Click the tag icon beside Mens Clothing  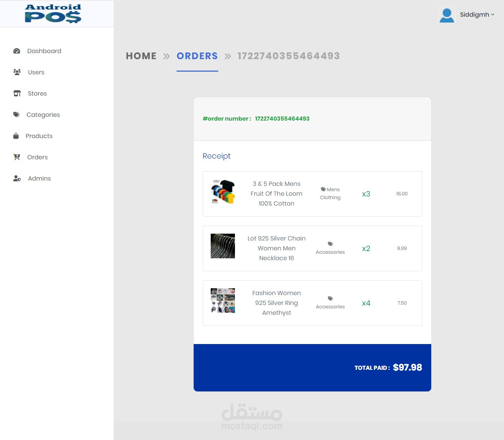pos(323,189)
